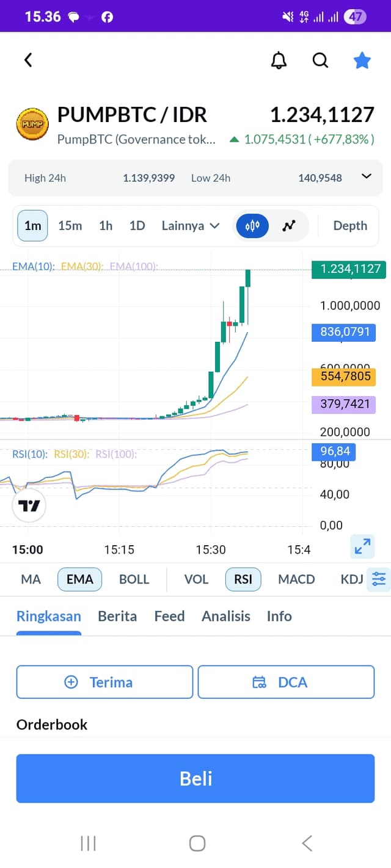
Task: Open price alert bell icon
Action: click(x=279, y=60)
